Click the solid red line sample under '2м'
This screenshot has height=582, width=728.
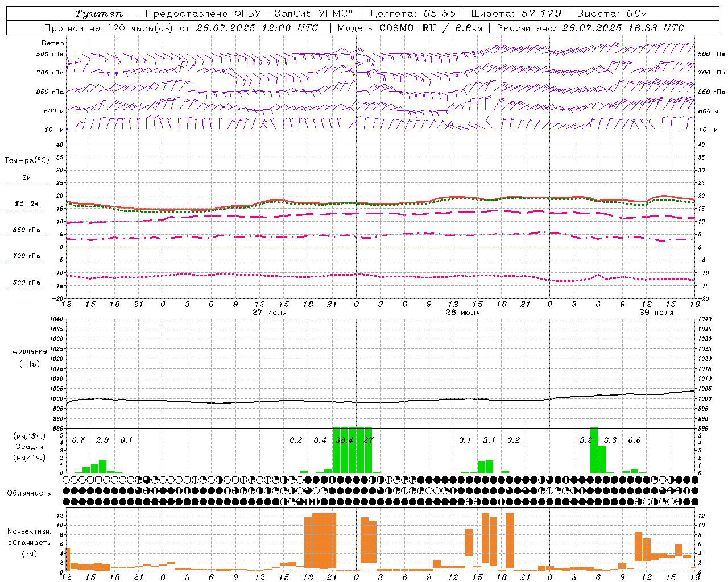point(26,184)
